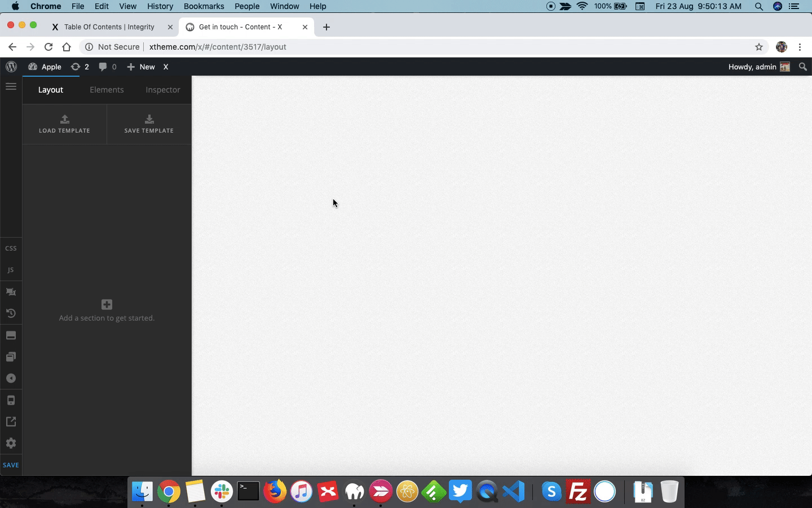
Task: Open the People menu
Action: tap(247, 6)
